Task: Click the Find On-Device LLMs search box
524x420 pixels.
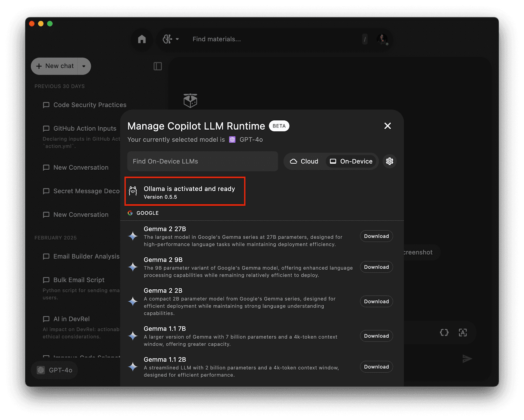Action: [x=203, y=161]
